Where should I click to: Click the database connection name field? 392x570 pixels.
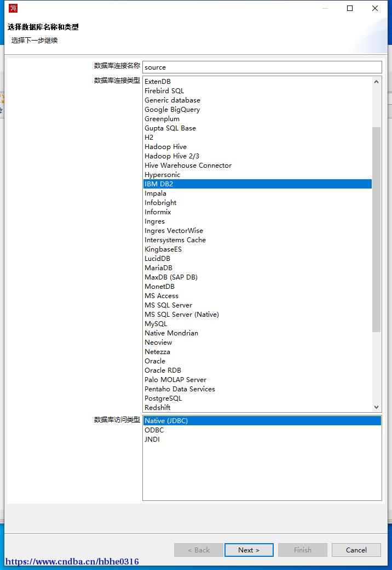tap(262, 67)
